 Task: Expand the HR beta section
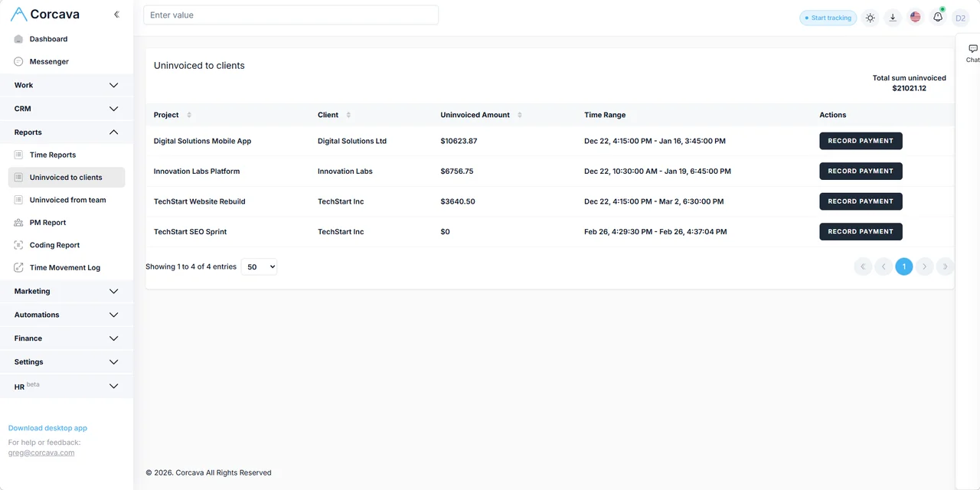click(67, 386)
